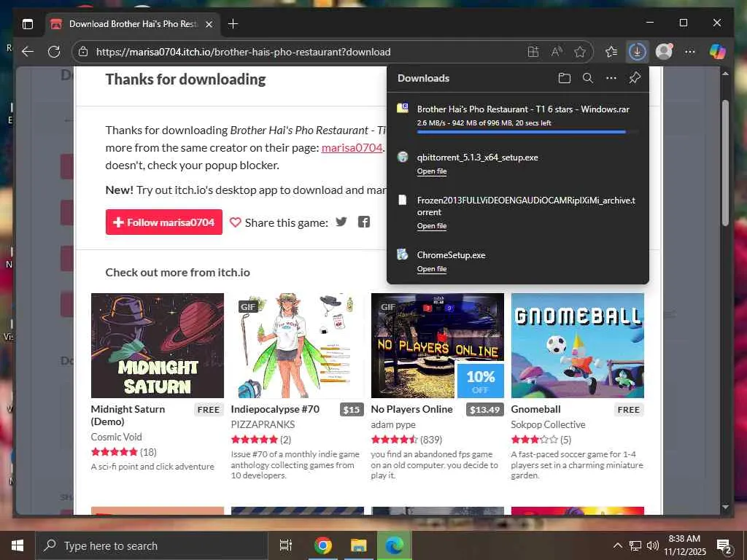
Task: Open the Favorites list icon
Action: coord(611,52)
